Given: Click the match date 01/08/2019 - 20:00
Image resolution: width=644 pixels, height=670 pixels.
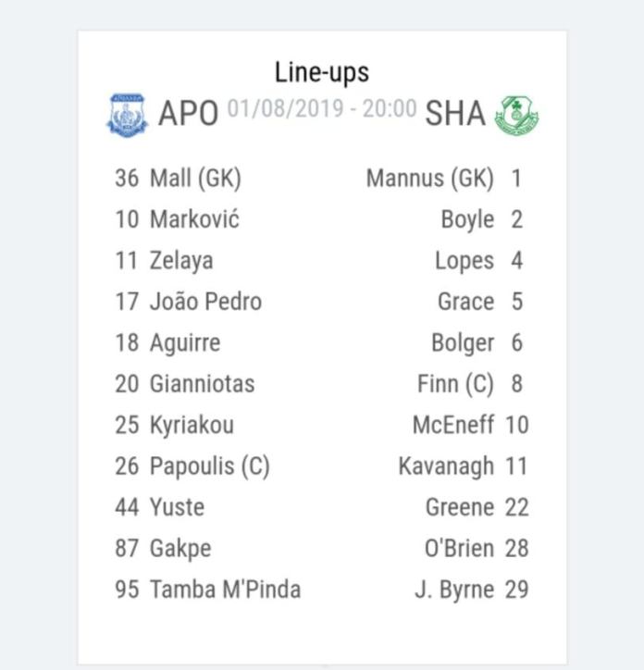Looking at the screenshot, I should point(322,108).
